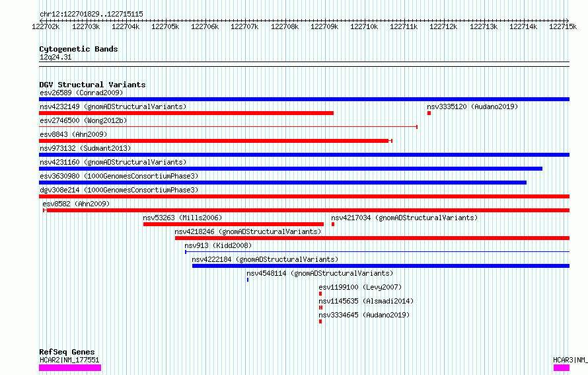Click the thin esv2746500 red line
This screenshot has height=375, width=588.
(x=229, y=127)
